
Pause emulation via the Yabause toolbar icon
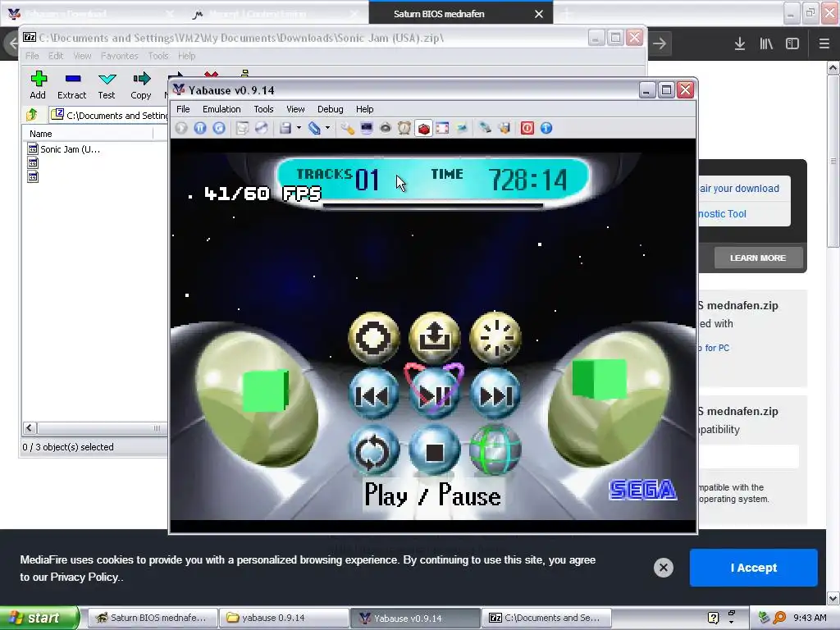(200, 128)
